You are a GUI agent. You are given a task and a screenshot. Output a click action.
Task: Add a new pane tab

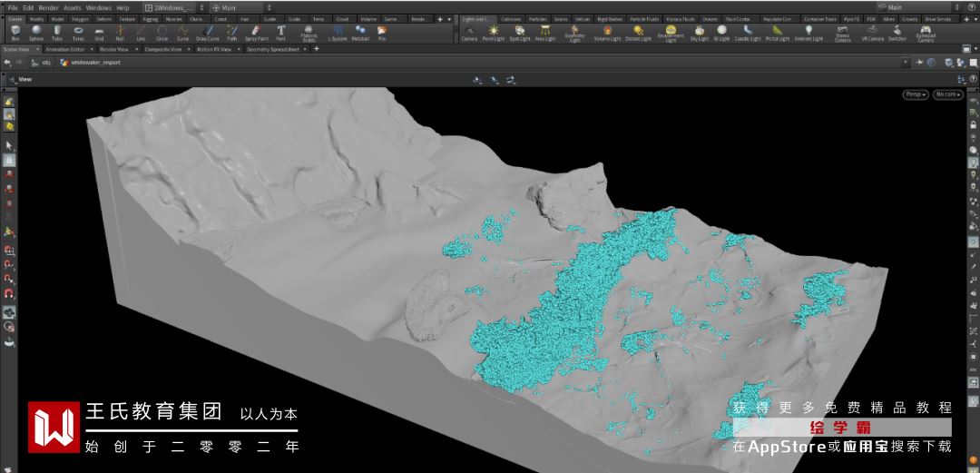pyautogui.click(x=317, y=49)
